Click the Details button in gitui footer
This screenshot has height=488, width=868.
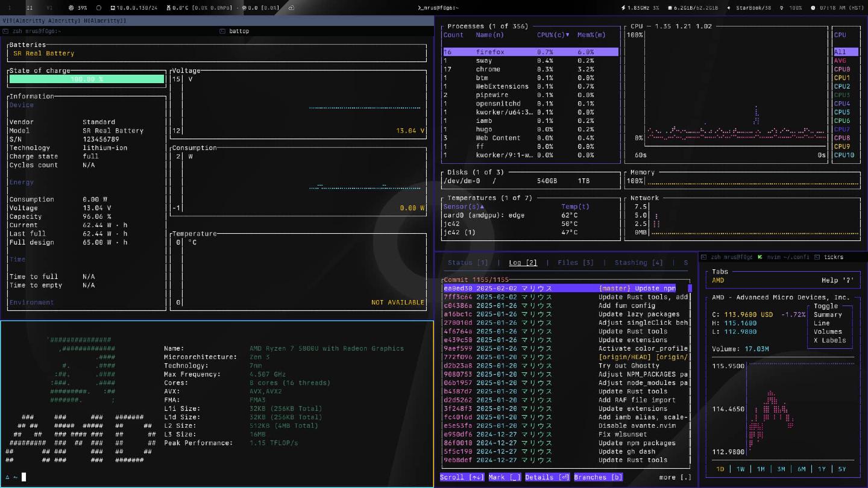click(x=547, y=477)
